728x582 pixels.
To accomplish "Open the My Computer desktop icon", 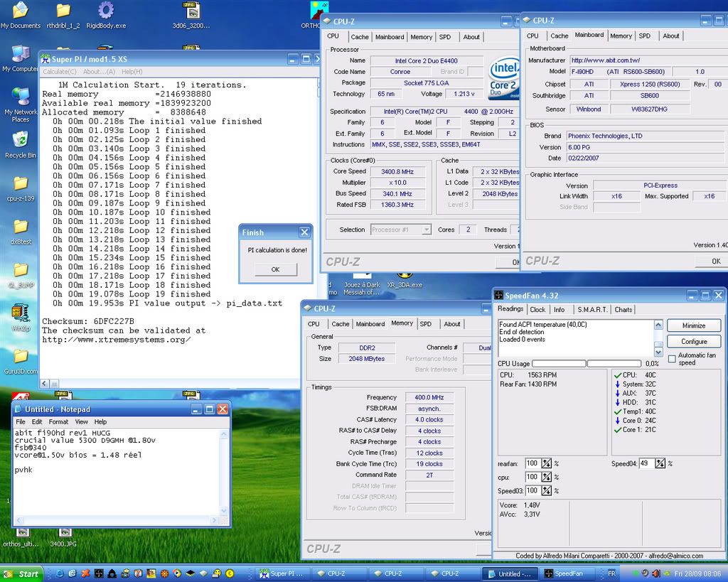I will pyautogui.click(x=20, y=55).
